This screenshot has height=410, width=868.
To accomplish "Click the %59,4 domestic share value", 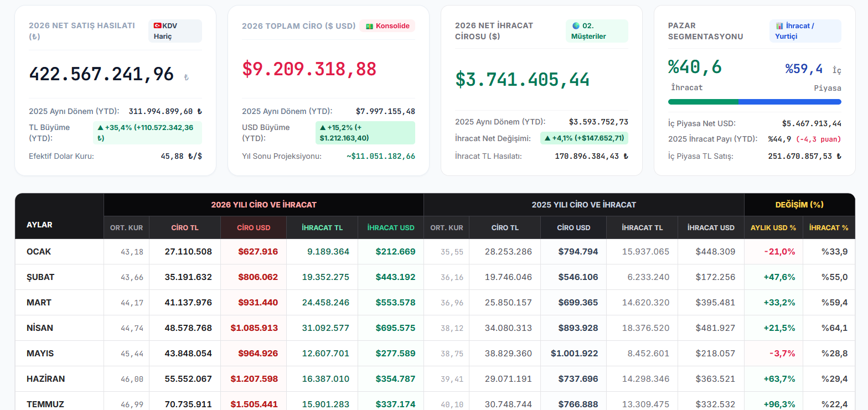I will click(x=804, y=69).
